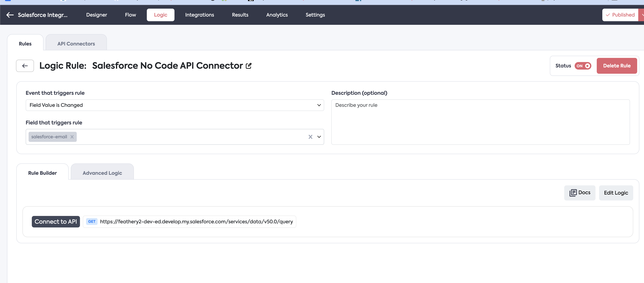
Task: Remove the salesforce-email tag with its X
Action: coord(72,137)
